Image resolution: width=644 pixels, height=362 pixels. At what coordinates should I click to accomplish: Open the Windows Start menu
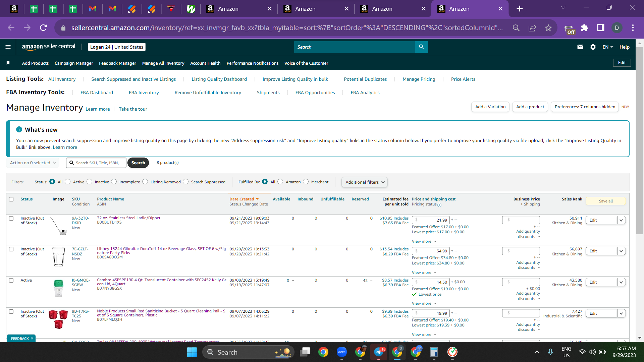192,352
